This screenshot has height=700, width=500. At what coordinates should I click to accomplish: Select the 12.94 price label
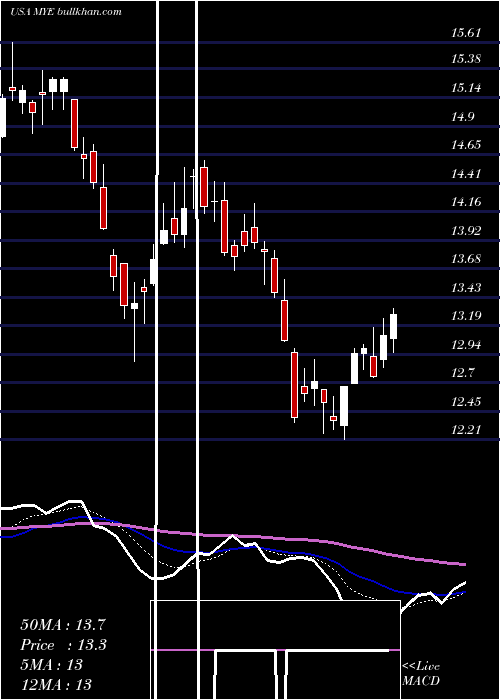466,345
